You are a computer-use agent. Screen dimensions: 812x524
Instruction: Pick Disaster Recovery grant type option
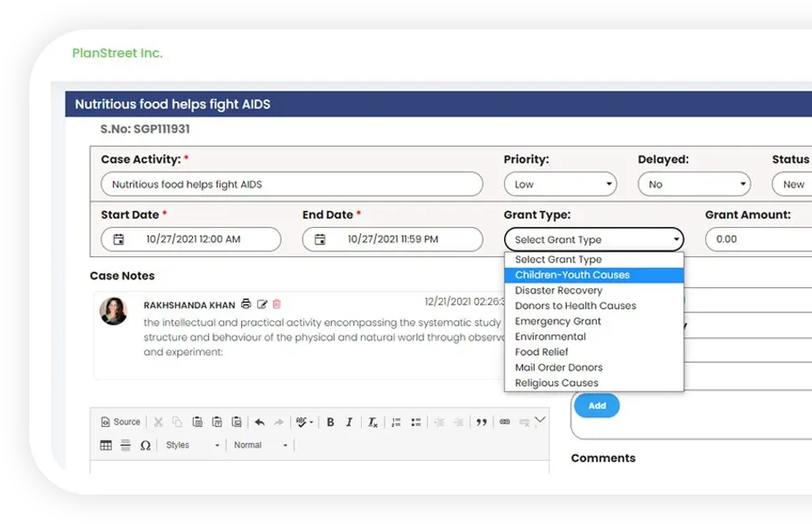tap(559, 290)
